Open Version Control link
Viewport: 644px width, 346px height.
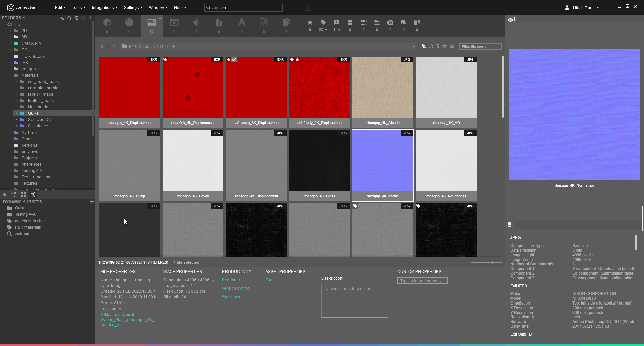pyautogui.click(x=236, y=288)
